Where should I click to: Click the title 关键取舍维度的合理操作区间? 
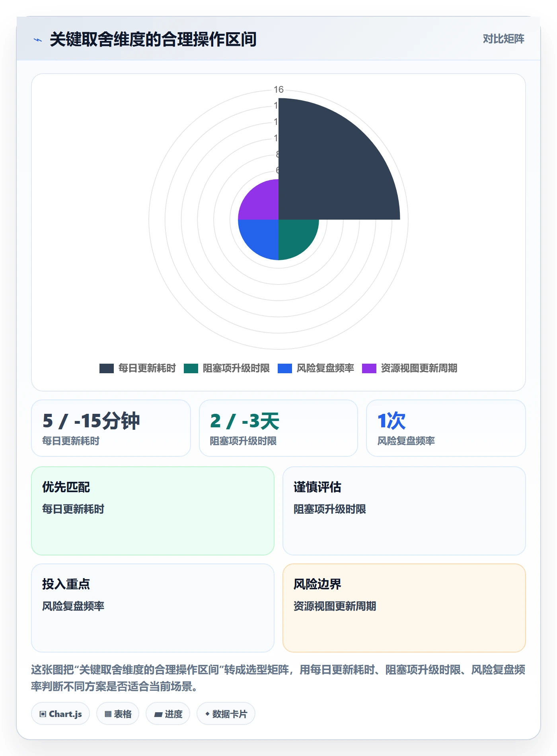(x=153, y=39)
